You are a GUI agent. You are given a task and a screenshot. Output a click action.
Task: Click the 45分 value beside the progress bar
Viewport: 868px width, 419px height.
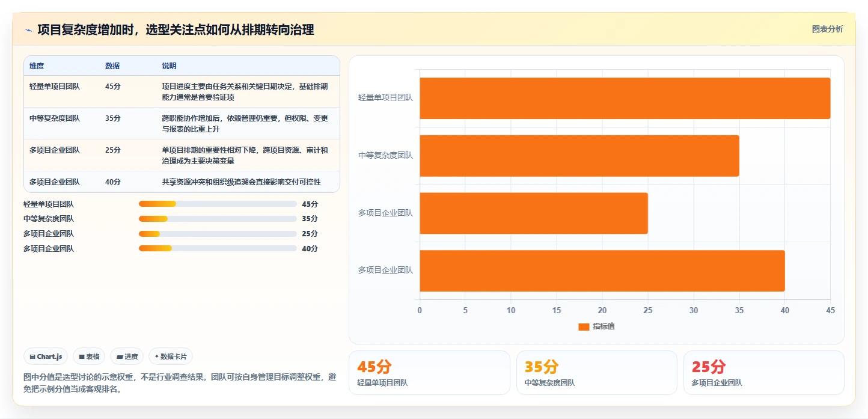tap(310, 204)
